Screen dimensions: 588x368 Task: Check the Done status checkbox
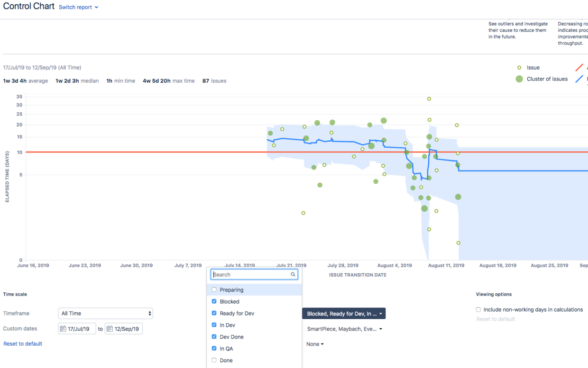[214, 360]
